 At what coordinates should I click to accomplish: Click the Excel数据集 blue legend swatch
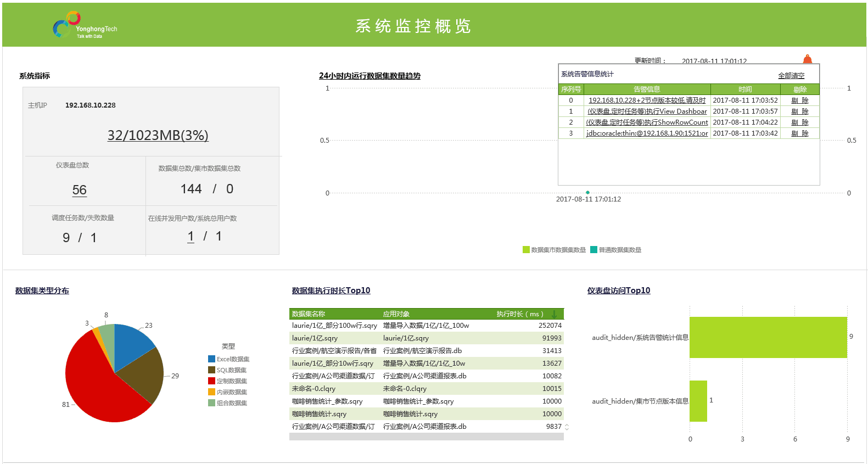[211, 359]
